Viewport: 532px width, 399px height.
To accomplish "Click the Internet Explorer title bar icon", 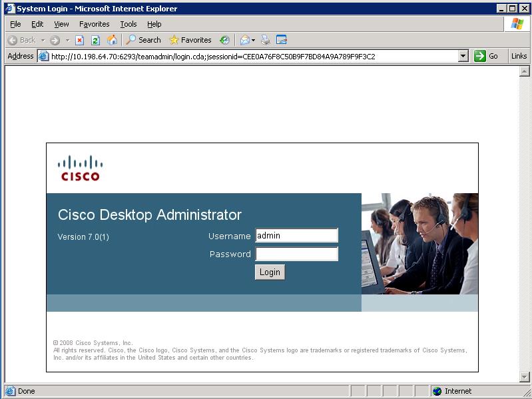I will coord(10,9).
